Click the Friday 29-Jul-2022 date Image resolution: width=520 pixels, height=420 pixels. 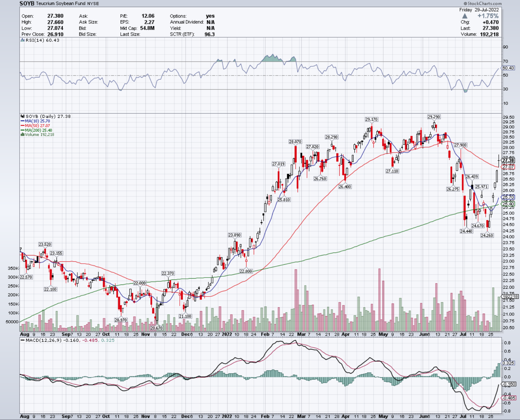point(479,10)
